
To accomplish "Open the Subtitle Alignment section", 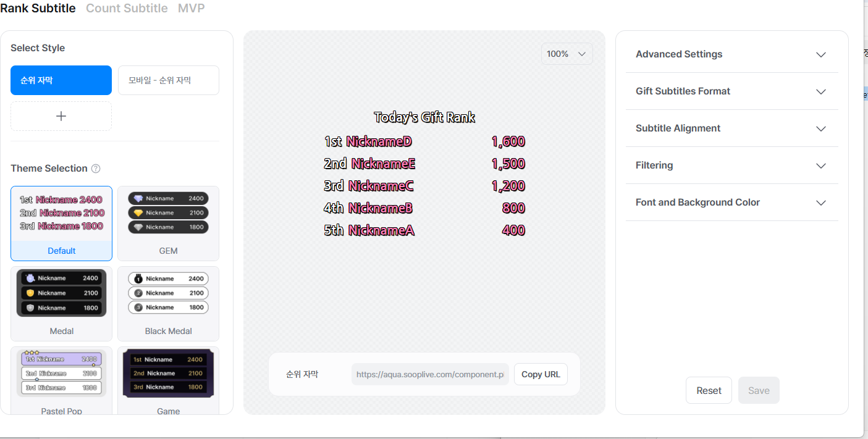I will (731, 128).
